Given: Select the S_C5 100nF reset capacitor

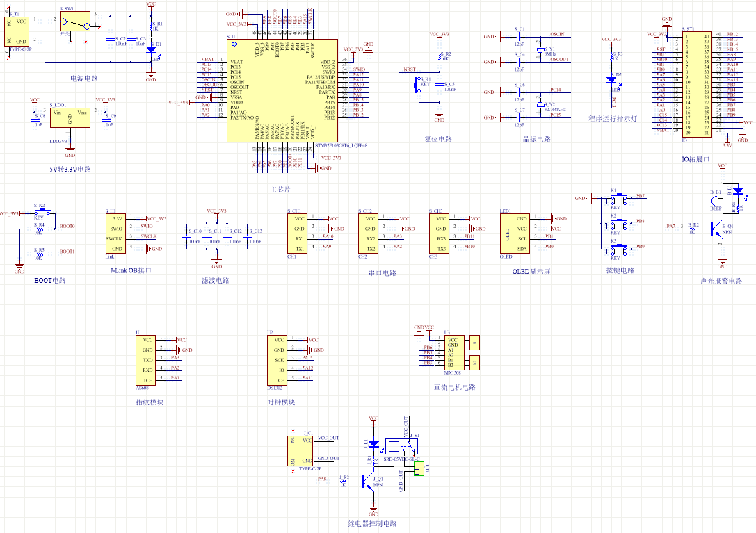Looking at the screenshot, I should [x=440, y=84].
